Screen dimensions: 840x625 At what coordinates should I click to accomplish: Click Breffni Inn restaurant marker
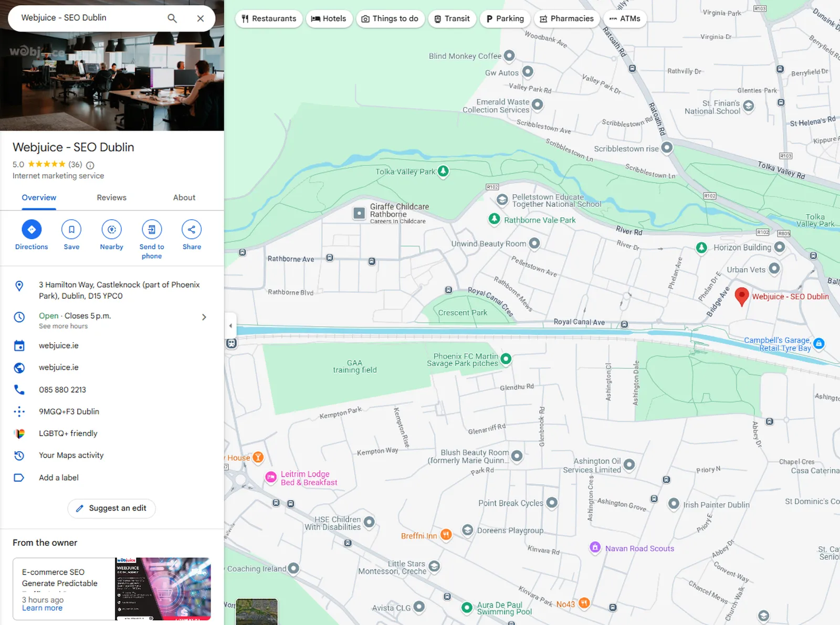pyautogui.click(x=446, y=535)
